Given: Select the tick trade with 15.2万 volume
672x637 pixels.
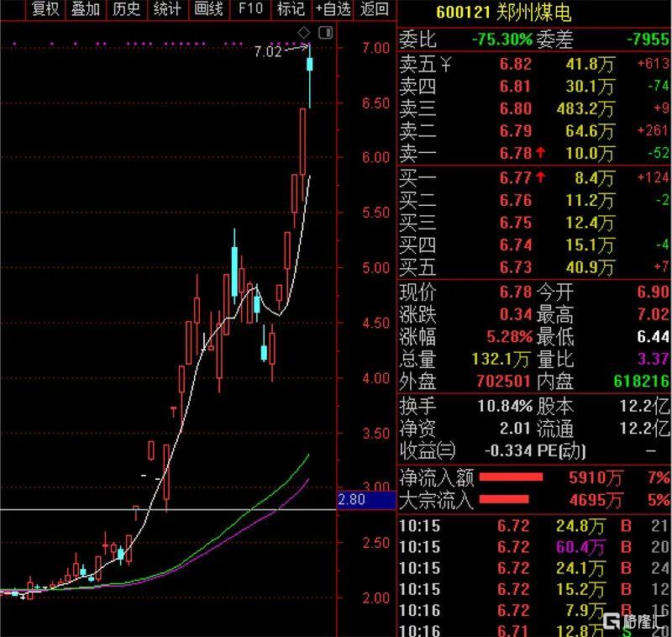Looking at the screenshot, I should pos(533,590).
